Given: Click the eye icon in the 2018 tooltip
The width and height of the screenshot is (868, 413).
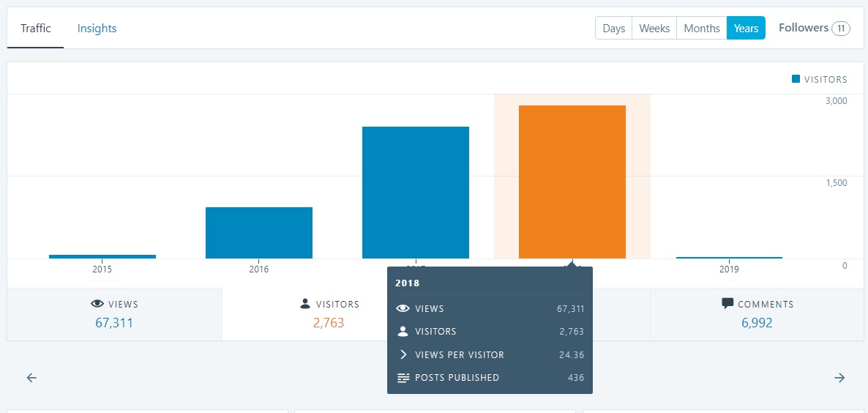Looking at the screenshot, I should tap(403, 308).
